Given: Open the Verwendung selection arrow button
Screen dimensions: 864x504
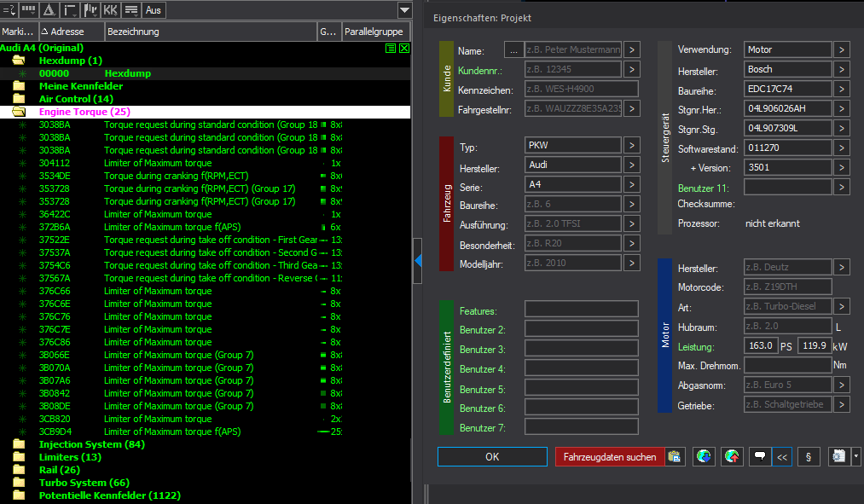Looking at the screenshot, I should (842, 49).
